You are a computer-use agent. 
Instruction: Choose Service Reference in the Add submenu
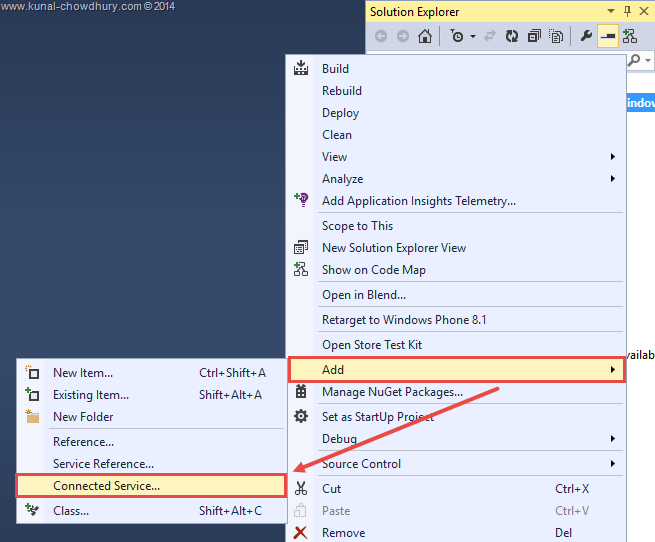pyautogui.click(x=152, y=464)
